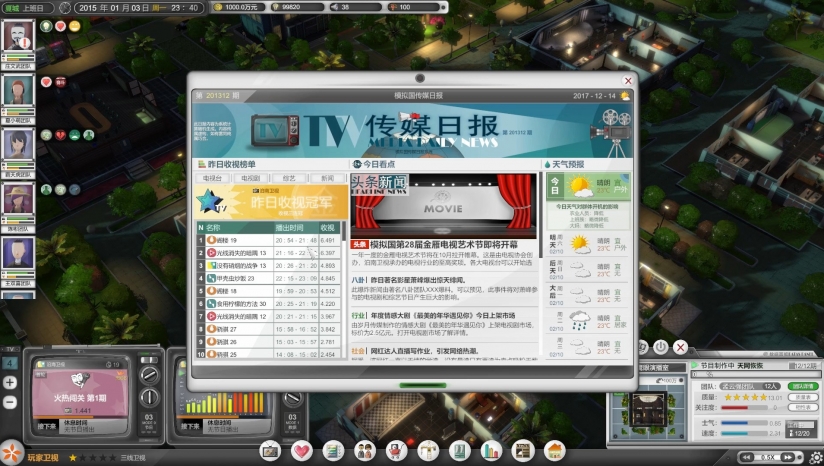Open the staff people icon in bottom toolbar
This screenshot has height=466, width=824.
click(x=365, y=451)
